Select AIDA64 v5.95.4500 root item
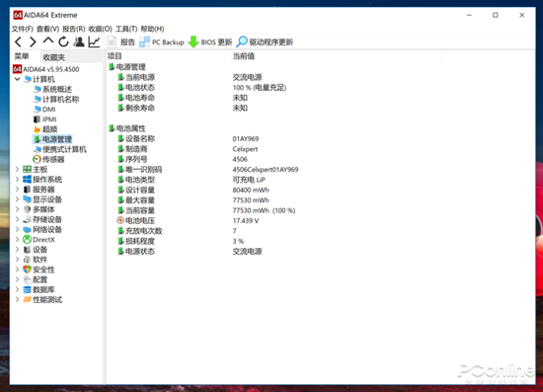The height and width of the screenshot is (392, 543). click(x=46, y=69)
